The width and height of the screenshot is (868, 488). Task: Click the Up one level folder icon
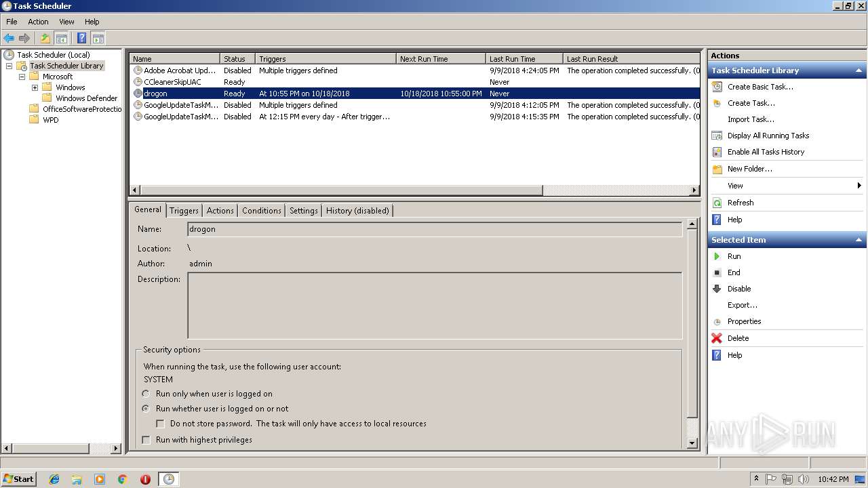tap(45, 39)
